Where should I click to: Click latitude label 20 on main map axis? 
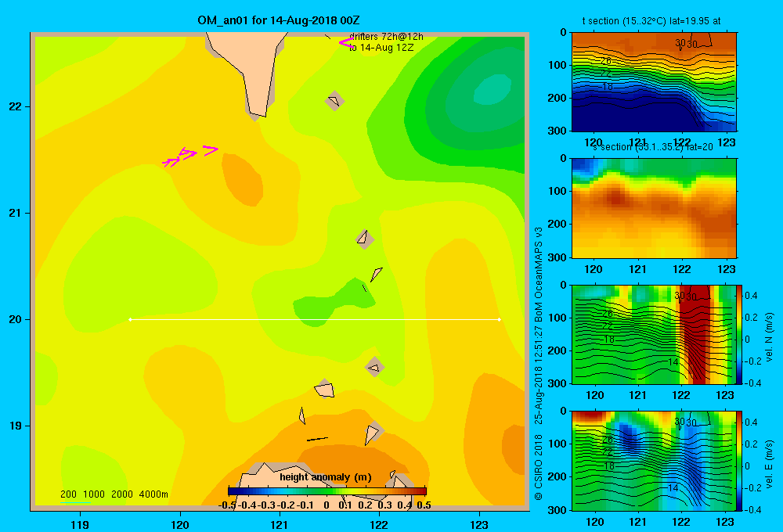click(16, 319)
